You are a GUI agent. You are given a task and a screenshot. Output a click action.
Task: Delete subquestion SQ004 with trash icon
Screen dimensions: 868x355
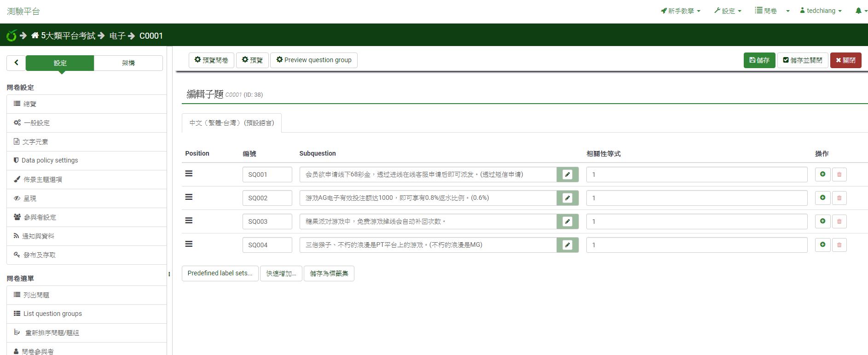pyautogui.click(x=839, y=245)
